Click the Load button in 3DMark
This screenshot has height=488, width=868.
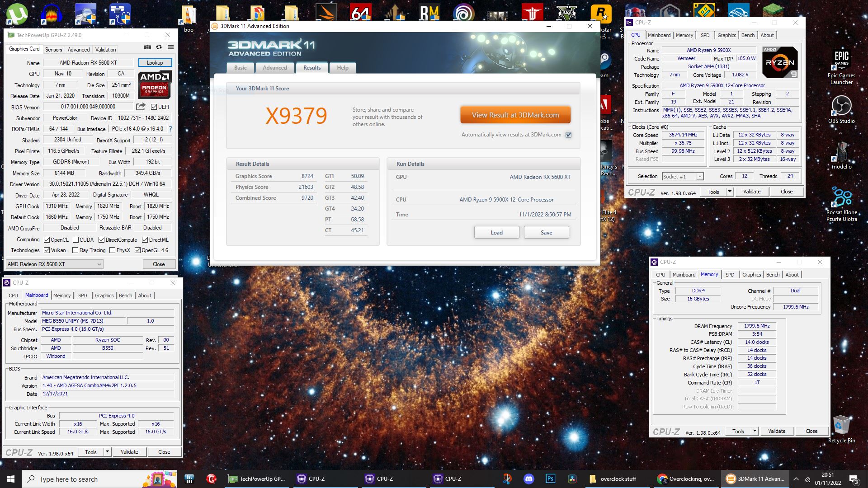click(x=496, y=233)
